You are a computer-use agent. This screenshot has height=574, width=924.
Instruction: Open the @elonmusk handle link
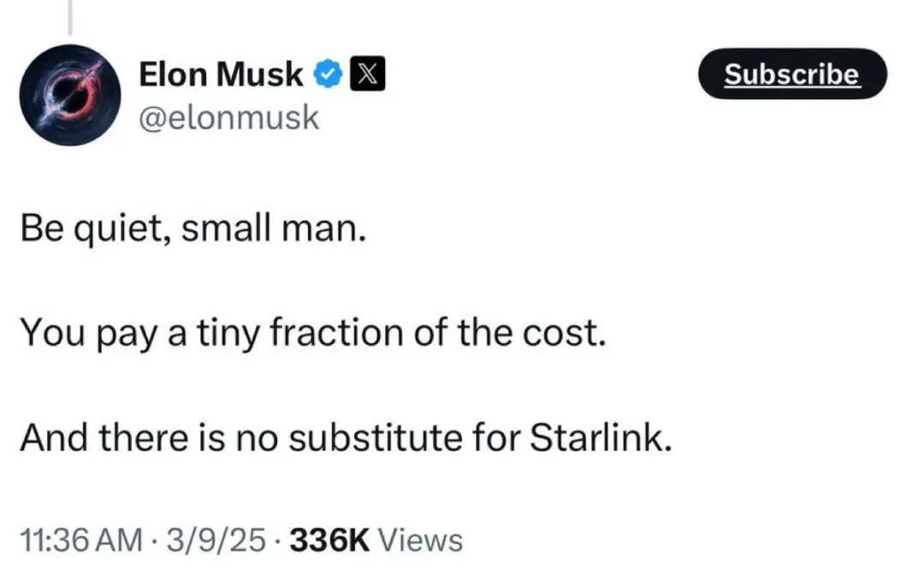[x=228, y=117]
